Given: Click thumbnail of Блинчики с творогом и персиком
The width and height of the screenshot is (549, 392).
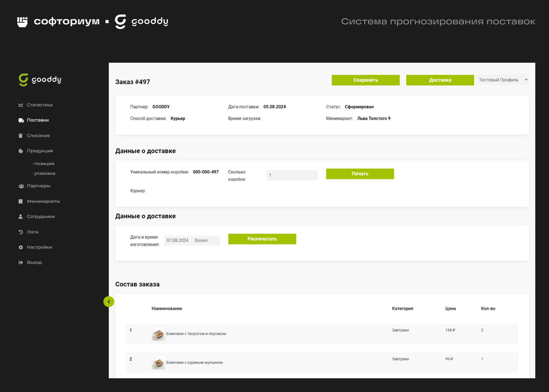Looking at the screenshot, I should point(158,334).
